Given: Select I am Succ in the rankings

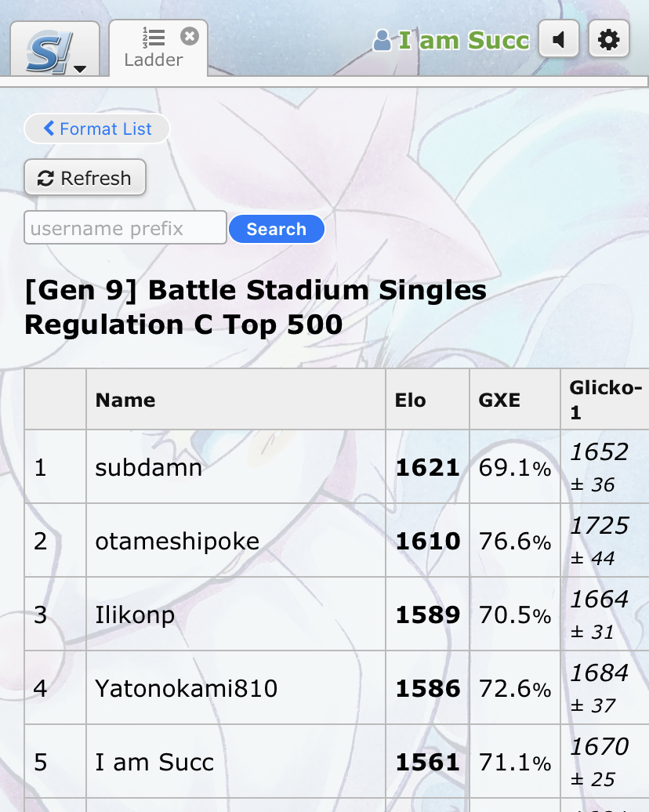Looking at the screenshot, I should coord(154,763).
